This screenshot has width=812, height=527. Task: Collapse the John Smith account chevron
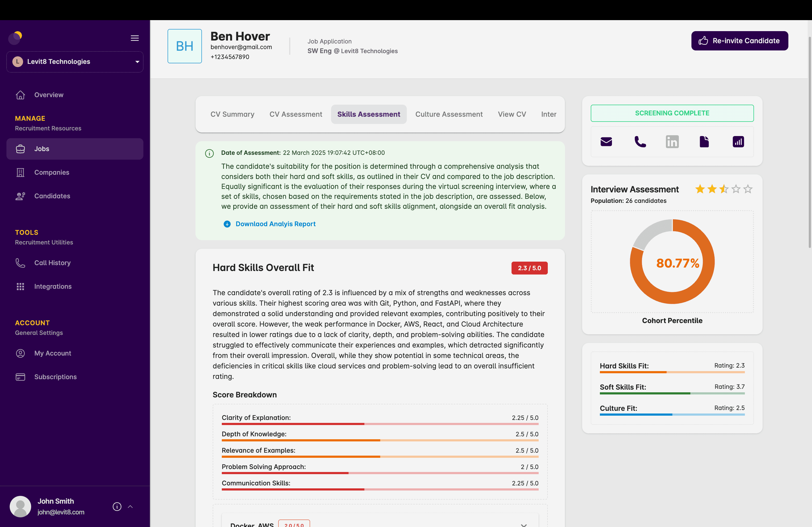130,507
